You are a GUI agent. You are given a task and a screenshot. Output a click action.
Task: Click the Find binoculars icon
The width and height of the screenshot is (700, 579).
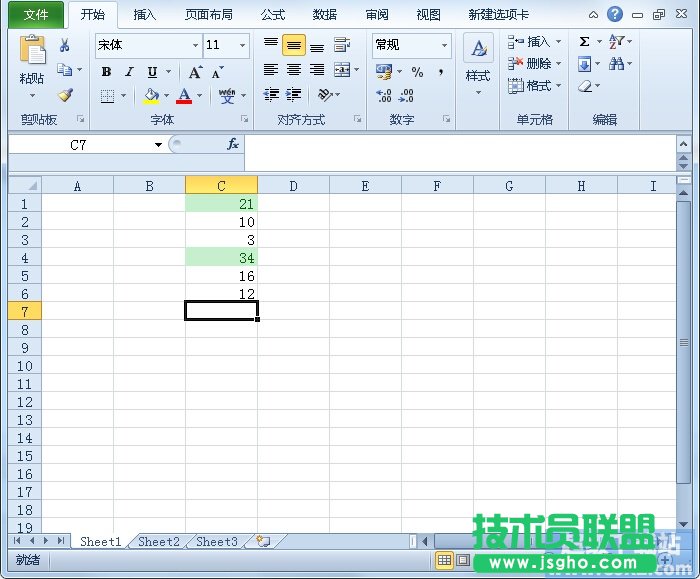(x=617, y=64)
